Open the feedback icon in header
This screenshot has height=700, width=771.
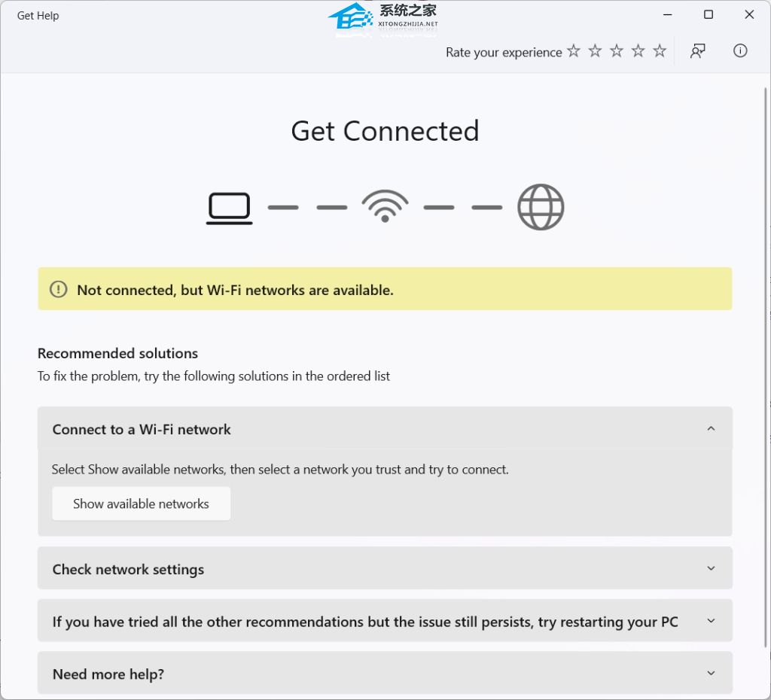[x=698, y=51]
